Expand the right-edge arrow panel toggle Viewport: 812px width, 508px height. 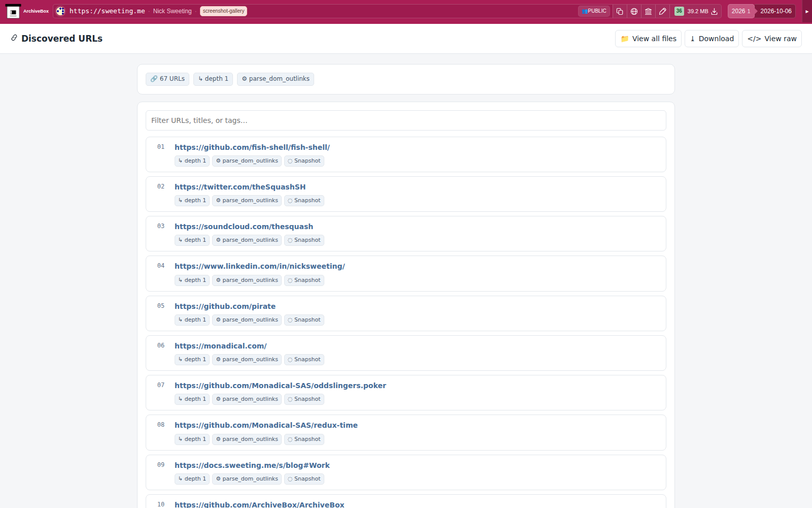click(x=807, y=11)
